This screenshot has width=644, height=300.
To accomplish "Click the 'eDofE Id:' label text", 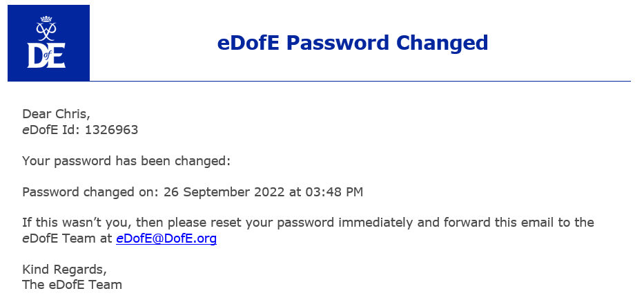I will point(51,130).
